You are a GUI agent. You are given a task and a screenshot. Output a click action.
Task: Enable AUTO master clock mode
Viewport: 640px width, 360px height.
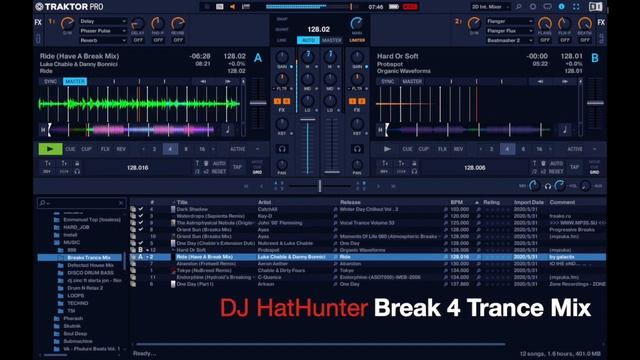[308, 40]
